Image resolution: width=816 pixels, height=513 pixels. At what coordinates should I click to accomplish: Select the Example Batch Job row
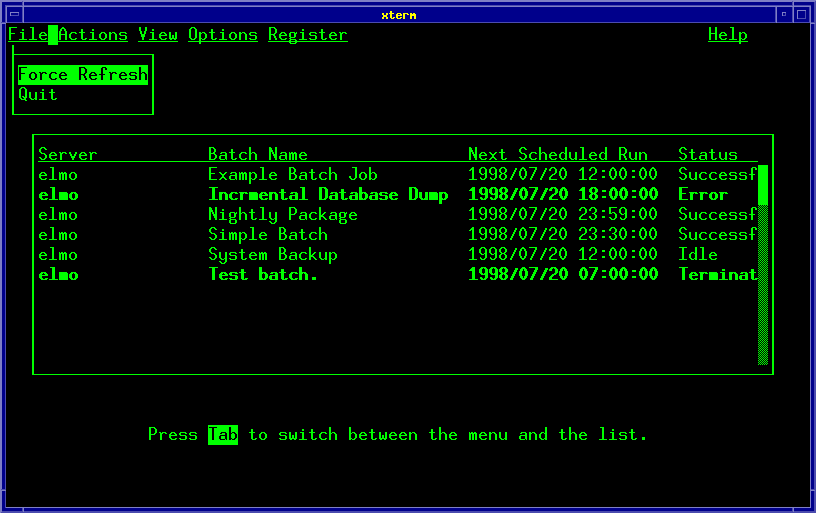[x=292, y=175]
